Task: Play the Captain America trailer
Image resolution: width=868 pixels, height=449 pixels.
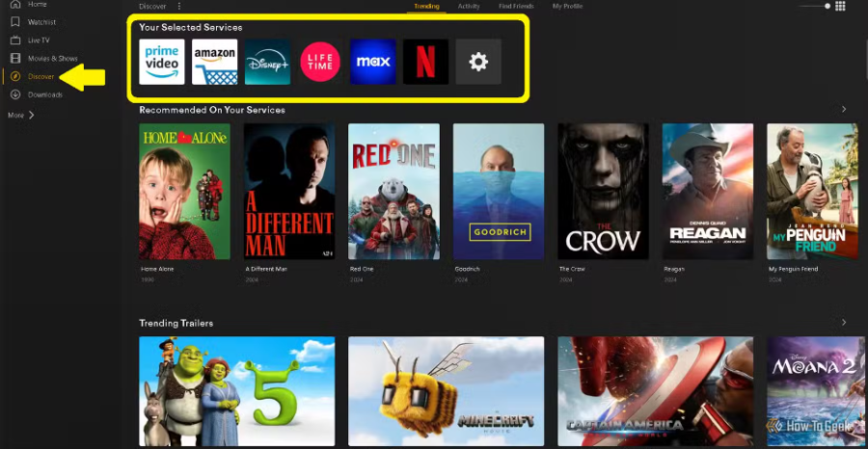Action: [656, 391]
